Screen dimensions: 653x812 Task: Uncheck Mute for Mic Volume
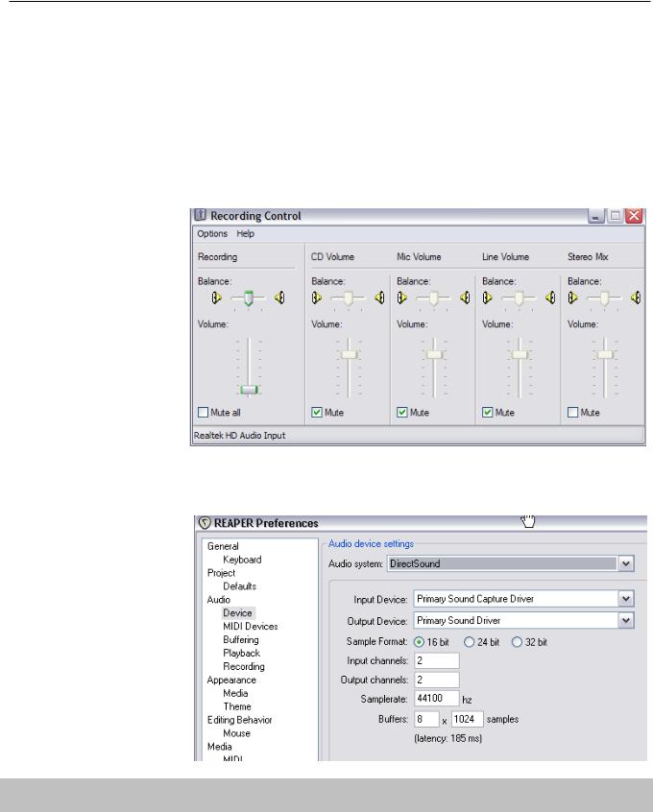401,412
